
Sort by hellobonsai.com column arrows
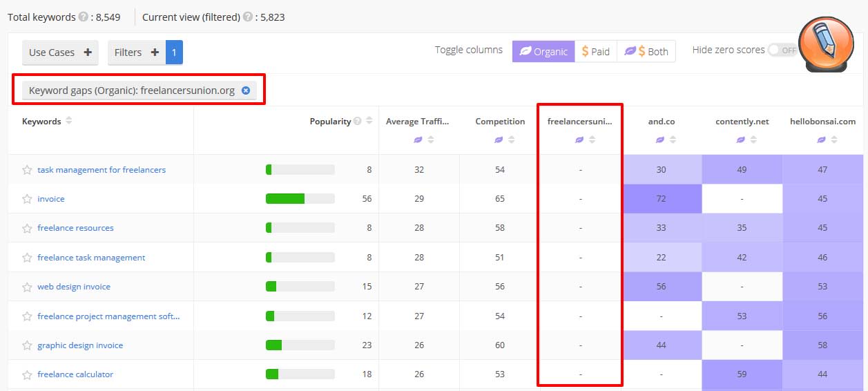click(834, 140)
